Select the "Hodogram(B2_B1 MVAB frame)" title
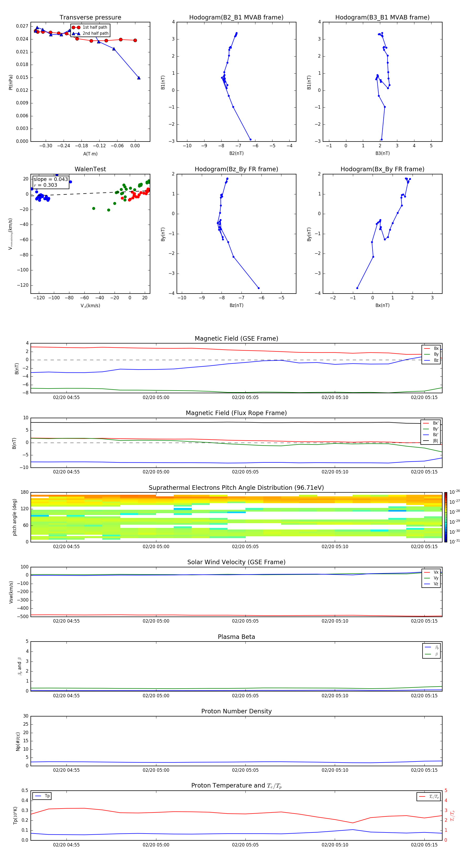473x868 pixels. (x=236, y=18)
